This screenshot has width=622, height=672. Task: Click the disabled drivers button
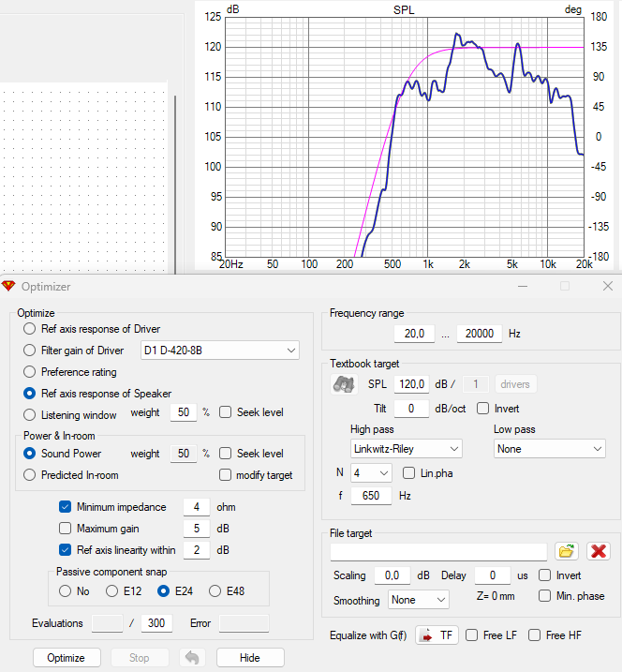(515, 384)
